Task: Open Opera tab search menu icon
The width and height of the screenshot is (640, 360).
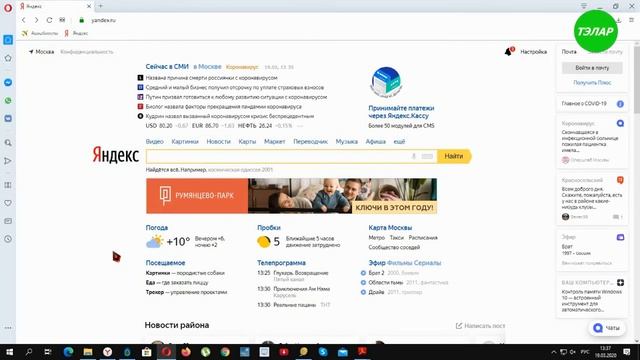Action: point(584,6)
